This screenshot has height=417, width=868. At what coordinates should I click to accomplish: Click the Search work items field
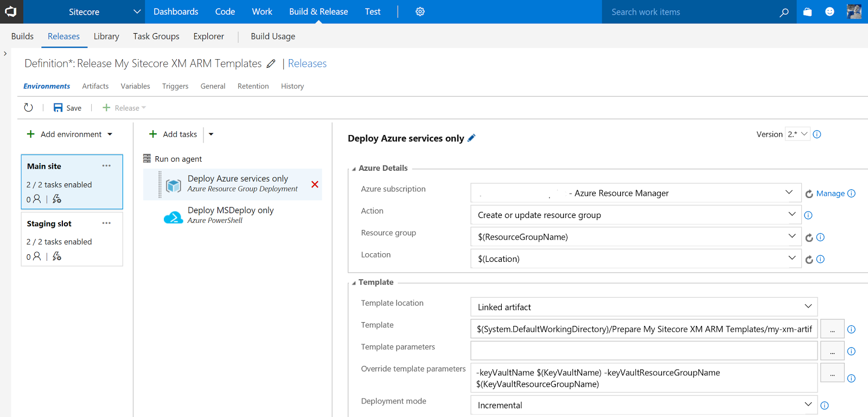(x=690, y=12)
